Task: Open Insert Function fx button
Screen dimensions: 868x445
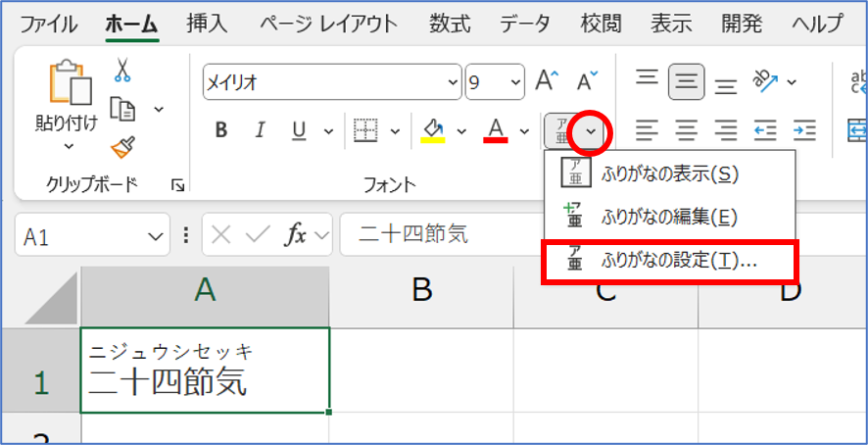Action: (x=295, y=235)
